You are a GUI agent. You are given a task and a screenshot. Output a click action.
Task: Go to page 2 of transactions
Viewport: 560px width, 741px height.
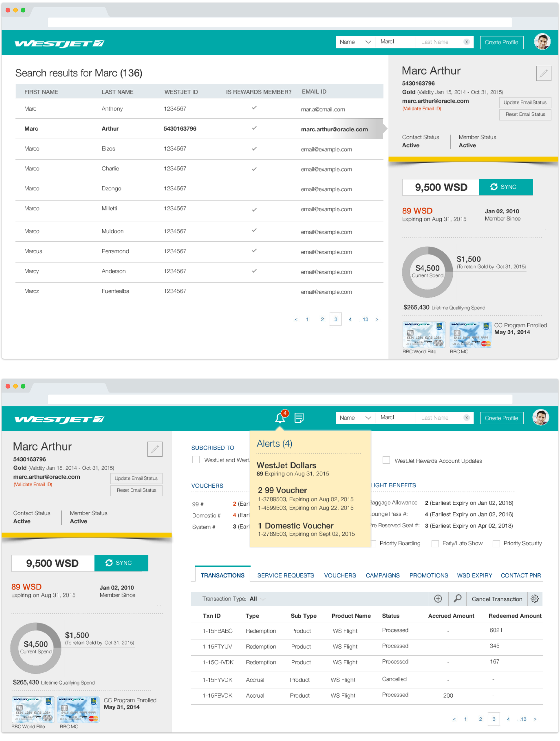click(480, 719)
